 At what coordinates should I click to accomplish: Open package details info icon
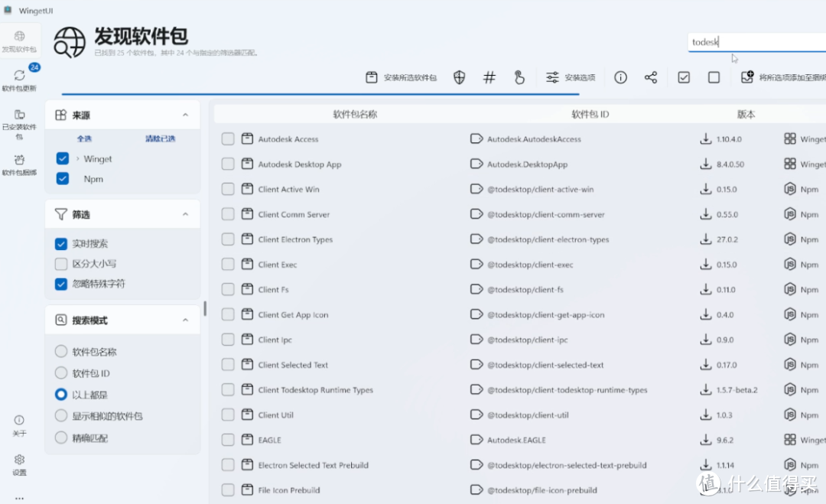pos(620,78)
